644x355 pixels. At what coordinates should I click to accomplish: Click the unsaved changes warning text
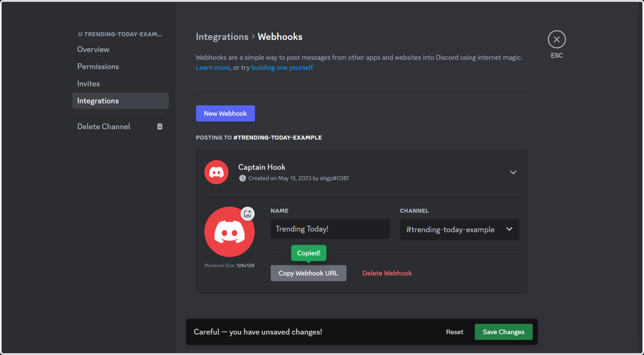click(258, 332)
